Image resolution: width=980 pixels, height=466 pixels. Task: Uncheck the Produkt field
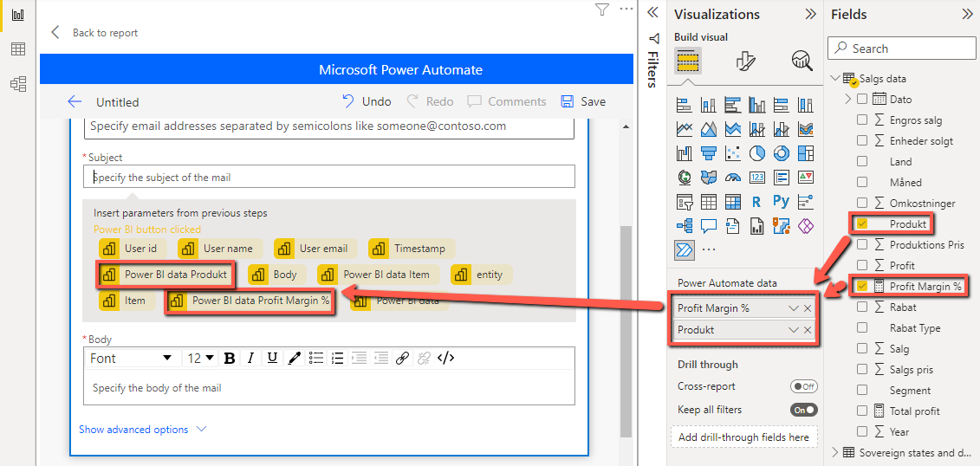(862, 223)
